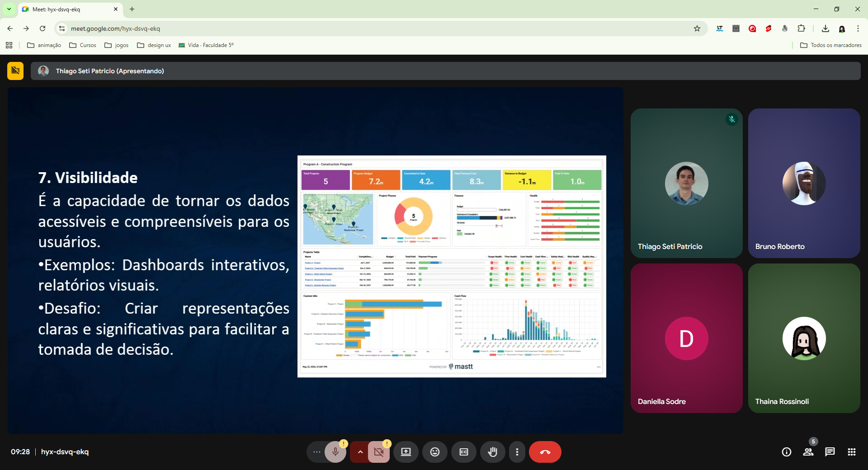
Task: Open the emoji reactions panel
Action: pyautogui.click(x=434, y=452)
